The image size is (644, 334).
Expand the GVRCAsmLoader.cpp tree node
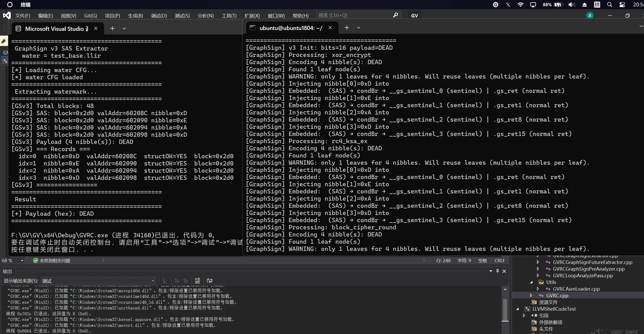pyautogui.click(x=538, y=289)
